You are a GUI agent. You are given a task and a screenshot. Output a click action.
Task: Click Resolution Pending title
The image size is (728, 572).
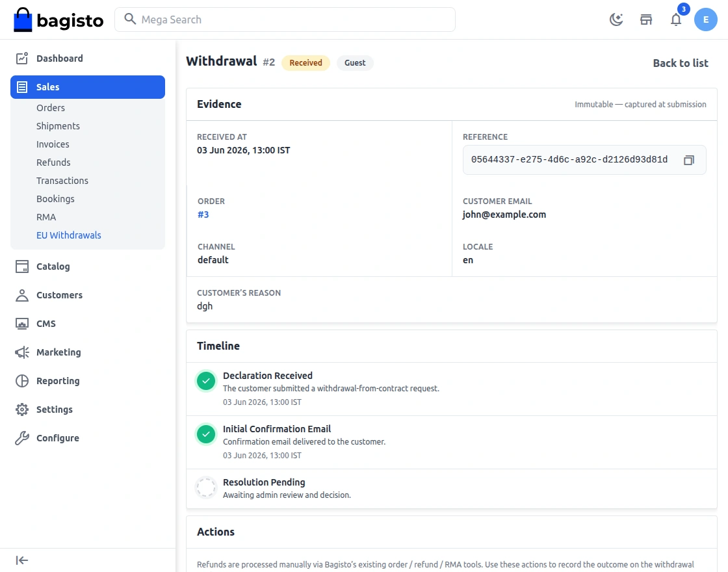tap(264, 482)
